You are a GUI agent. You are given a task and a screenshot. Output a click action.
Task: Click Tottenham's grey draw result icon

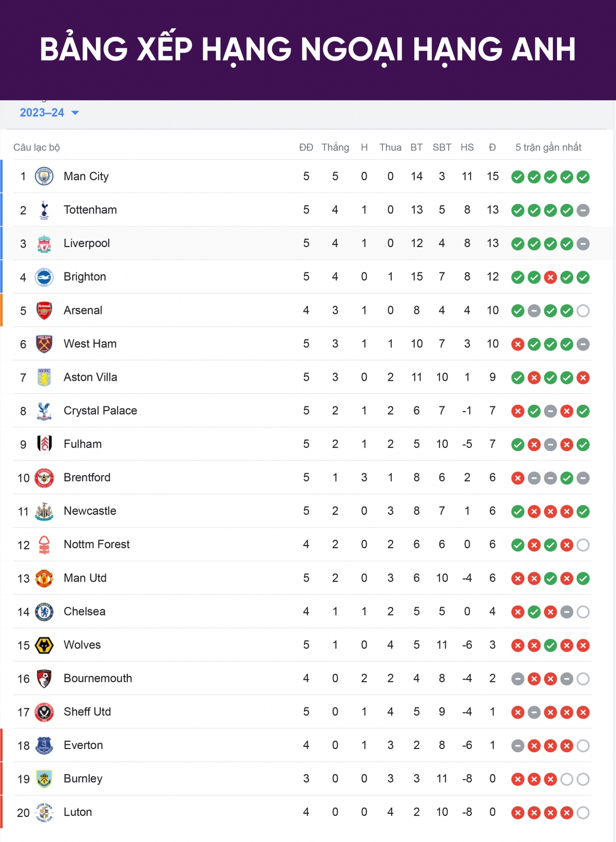coord(583,211)
